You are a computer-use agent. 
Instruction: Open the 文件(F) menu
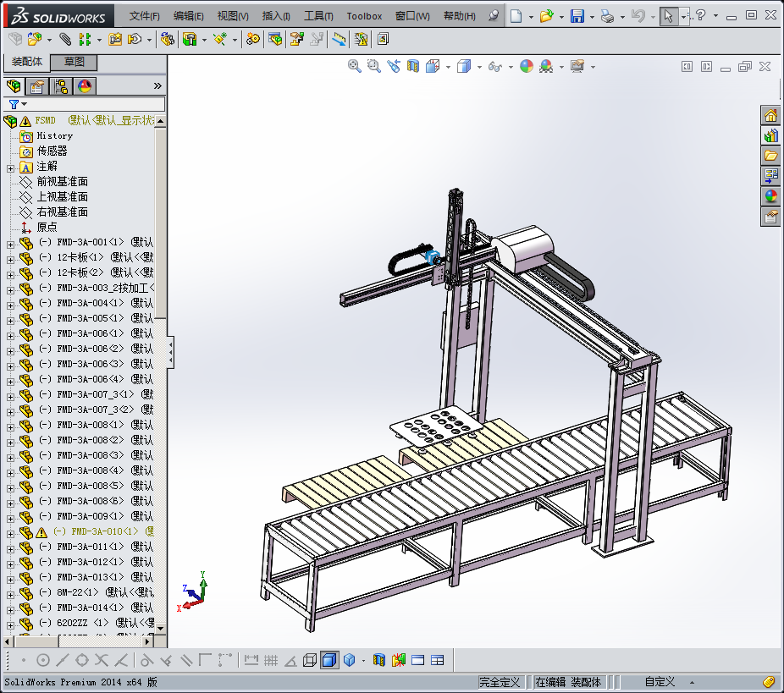tap(144, 16)
